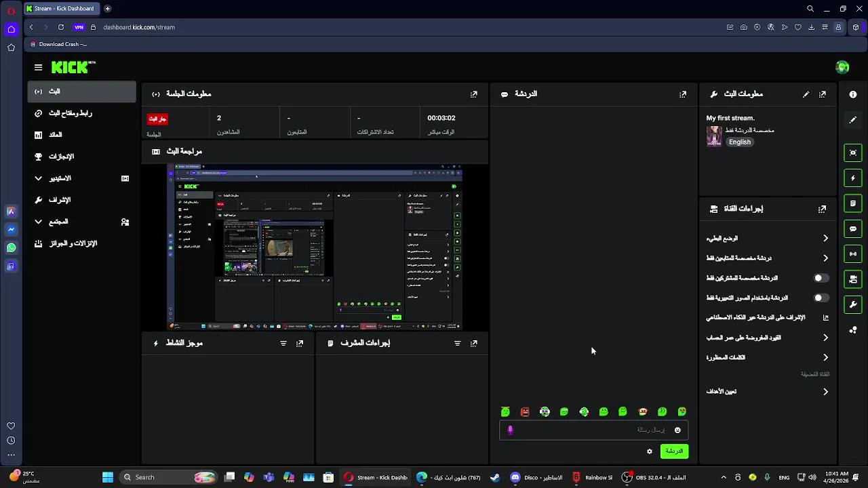Toggle الدردشة باستخدام الصور التعبيرية فقط switch
This screenshot has height=488, width=868.
pyautogui.click(x=821, y=298)
